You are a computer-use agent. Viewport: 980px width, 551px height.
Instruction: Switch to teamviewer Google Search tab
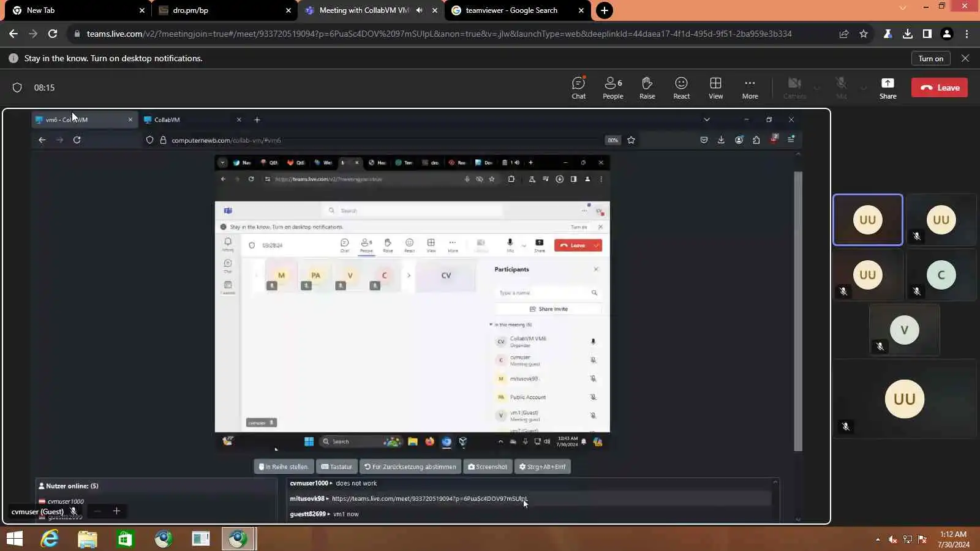coord(518,10)
